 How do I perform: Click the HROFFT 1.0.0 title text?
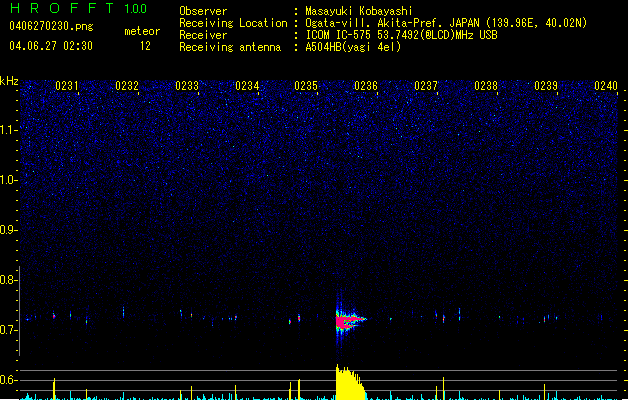(79, 8)
